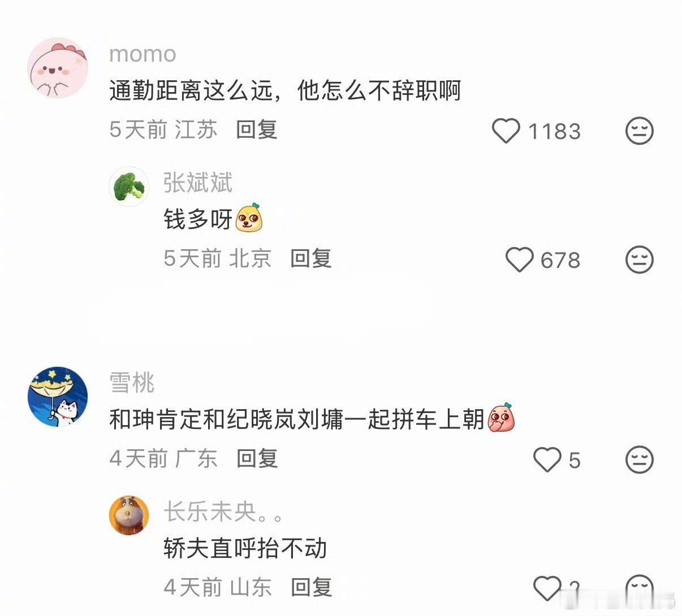Reply to 张斌斌's comment from 北京
Image resolution: width=682 pixels, height=616 pixels.
[x=311, y=259]
